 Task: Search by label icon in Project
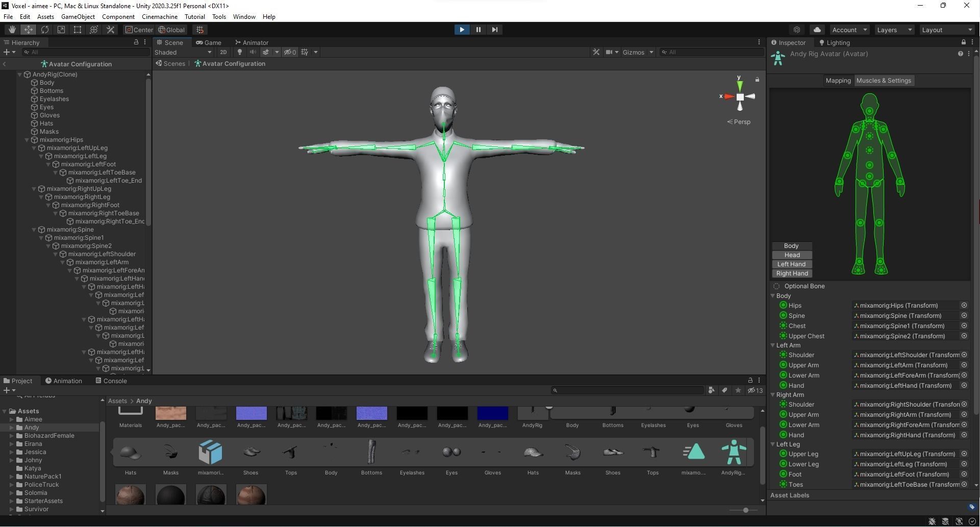(x=724, y=390)
